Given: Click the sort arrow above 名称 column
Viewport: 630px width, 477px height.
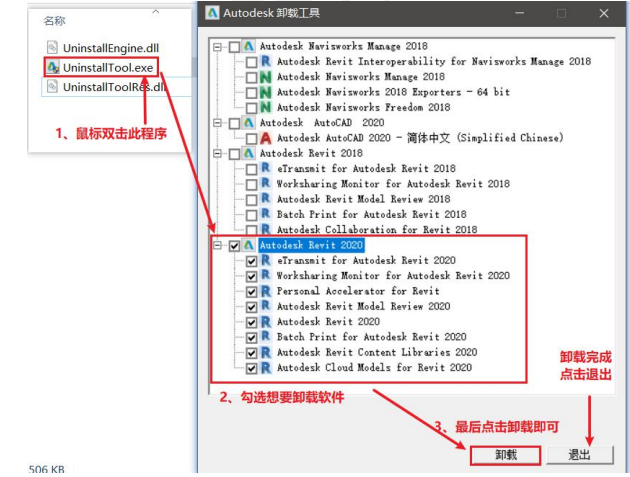Looking at the screenshot, I should (x=155, y=12).
